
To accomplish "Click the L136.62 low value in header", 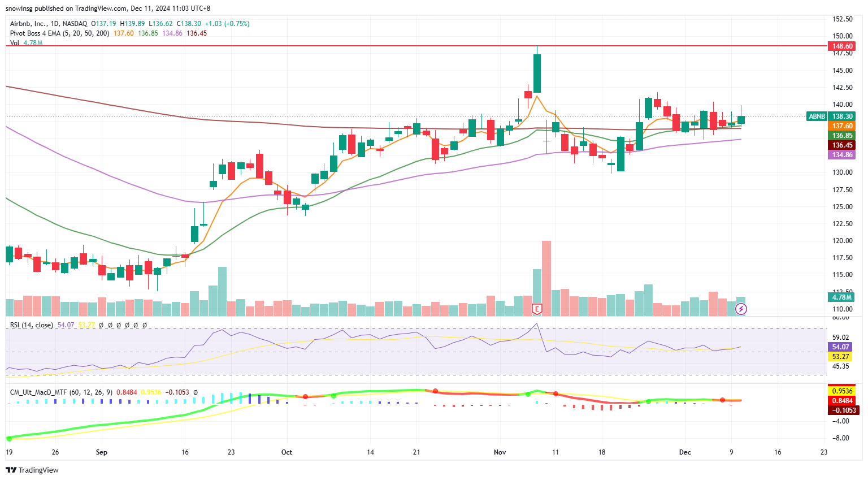I will (160, 24).
